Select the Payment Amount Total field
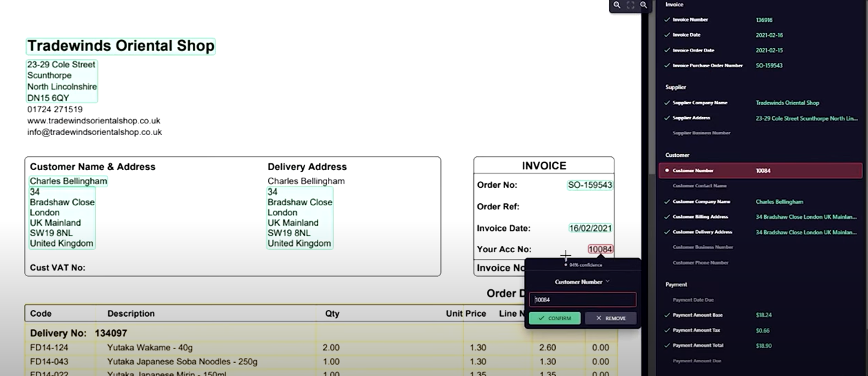Image resolution: width=868 pixels, height=376 pixels. point(761,346)
